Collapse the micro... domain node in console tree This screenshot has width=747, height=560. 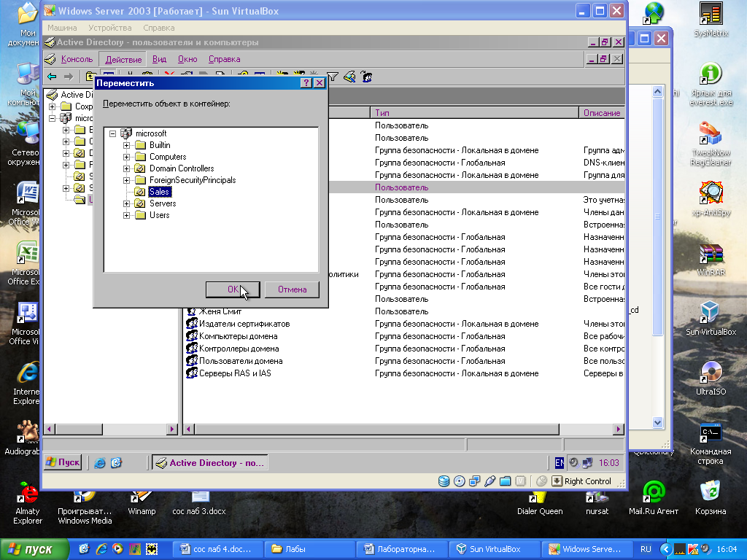pos(53,118)
